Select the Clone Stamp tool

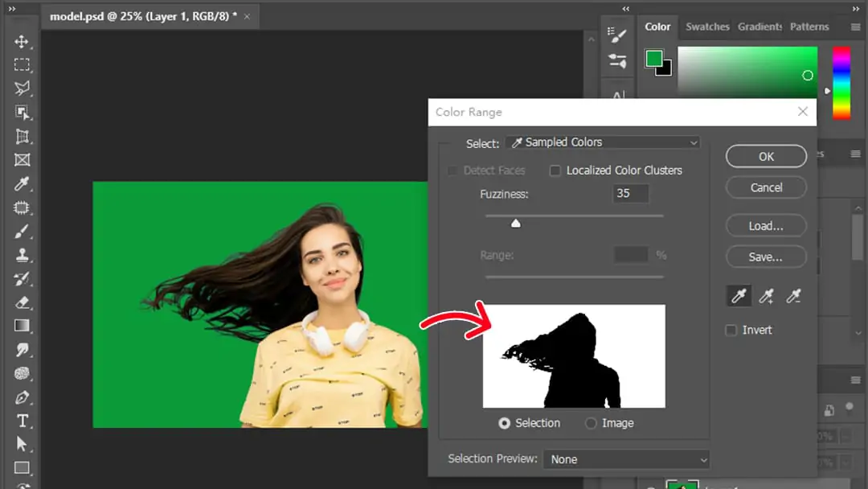point(22,255)
